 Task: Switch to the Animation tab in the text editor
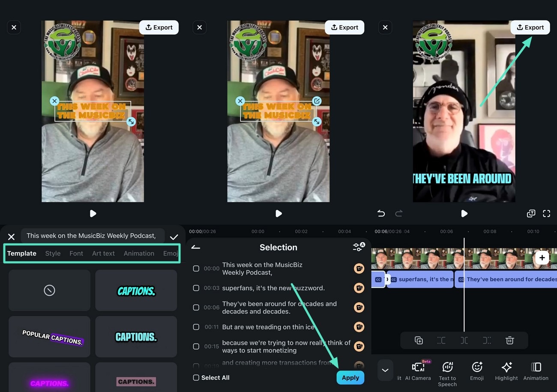click(x=139, y=253)
